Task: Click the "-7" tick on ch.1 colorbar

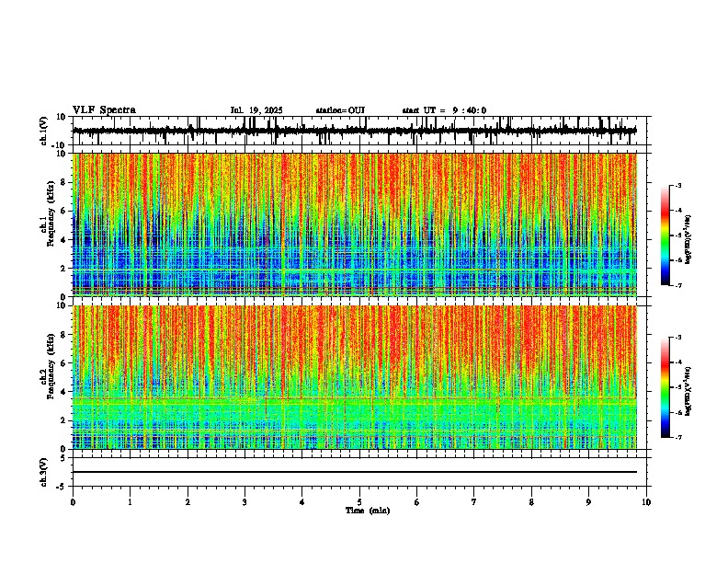Action: point(678,285)
